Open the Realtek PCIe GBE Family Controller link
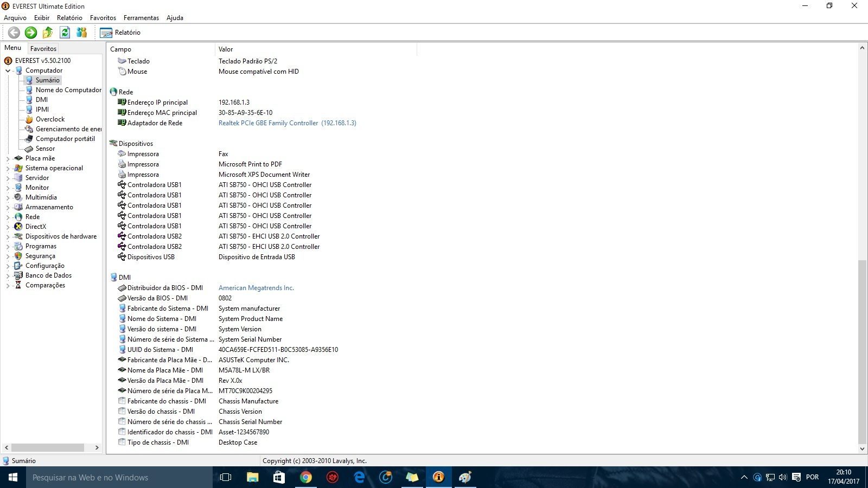Viewport: 868px width, 488px height. [287, 123]
